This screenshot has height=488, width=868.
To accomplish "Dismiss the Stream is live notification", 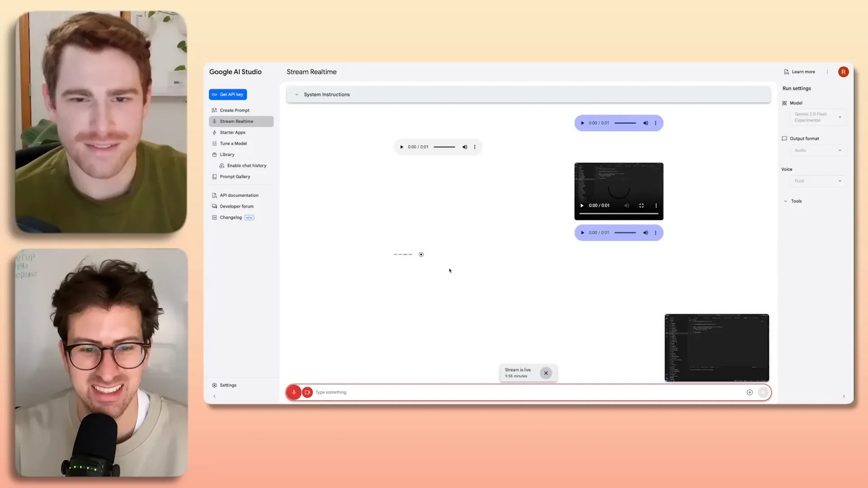I will click(x=546, y=373).
